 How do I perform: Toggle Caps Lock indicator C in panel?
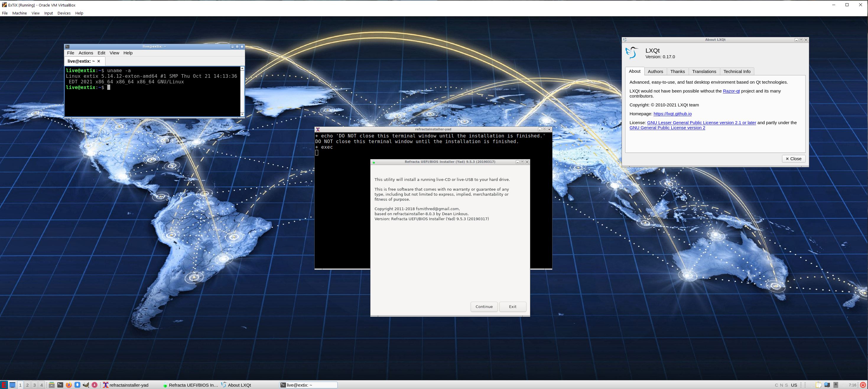[776, 385]
